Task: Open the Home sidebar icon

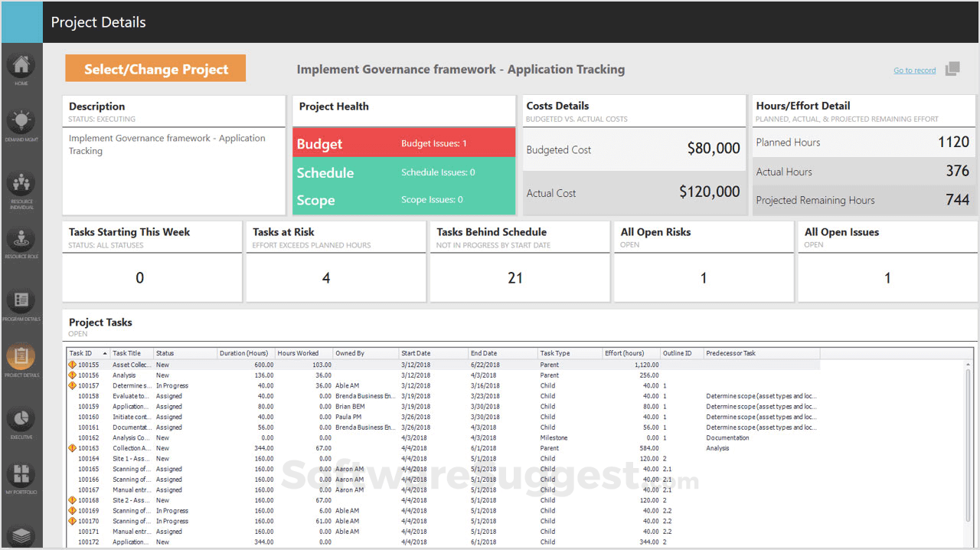Action: pos(21,66)
